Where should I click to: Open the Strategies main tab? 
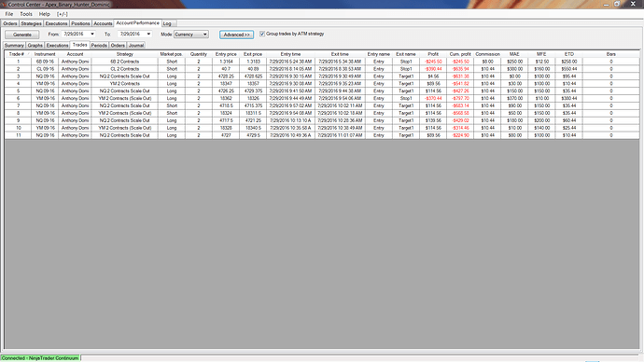coord(31,23)
